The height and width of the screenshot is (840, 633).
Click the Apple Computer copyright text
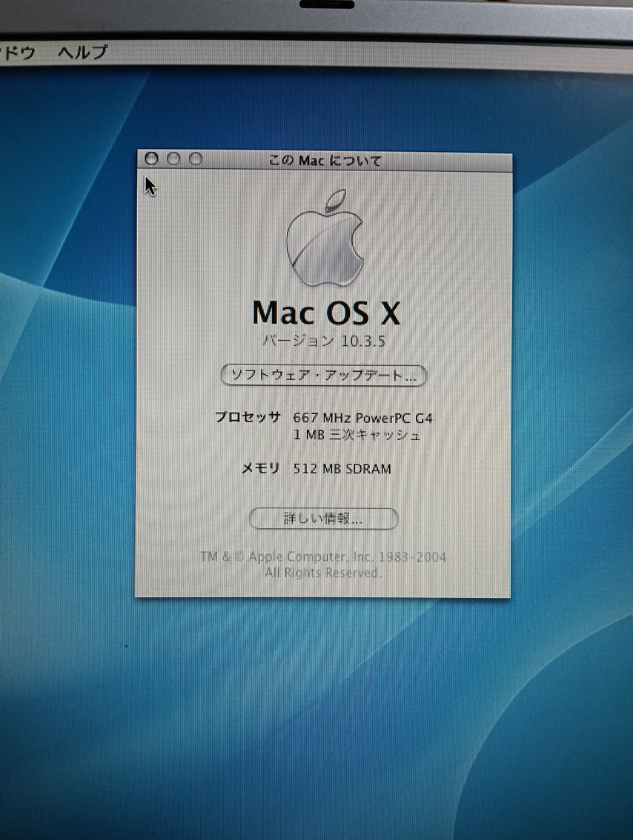click(322, 556)
